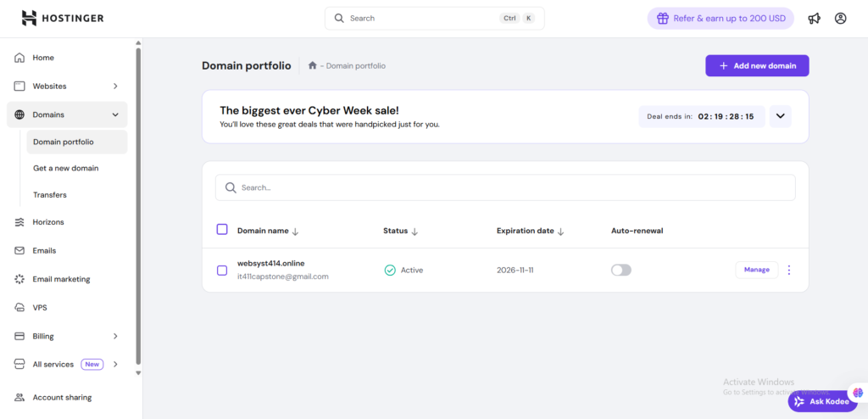868x419 pixels.
Task: Click the Horizons sidebar icon
Action: point(19,222)
